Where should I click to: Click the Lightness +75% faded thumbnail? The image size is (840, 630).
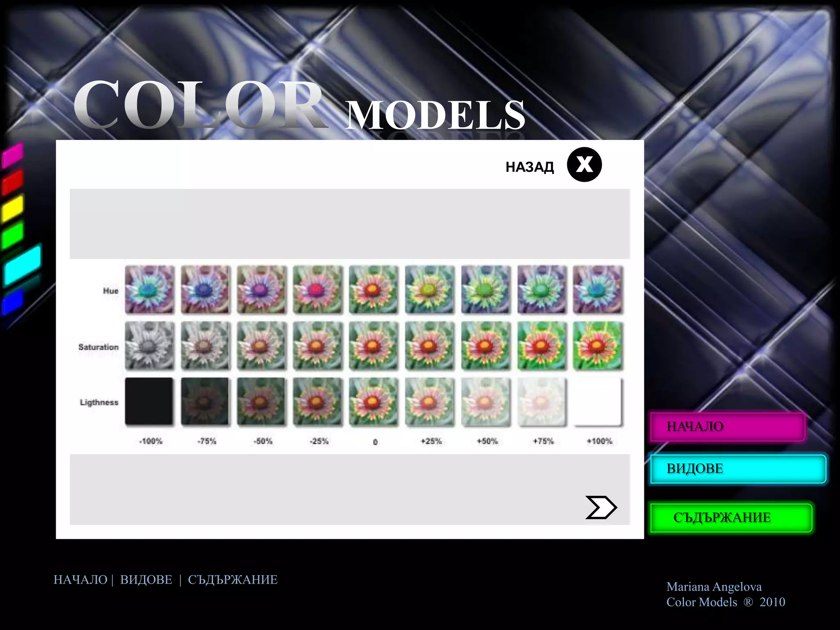pyautogui.click(x=542, y=401)
